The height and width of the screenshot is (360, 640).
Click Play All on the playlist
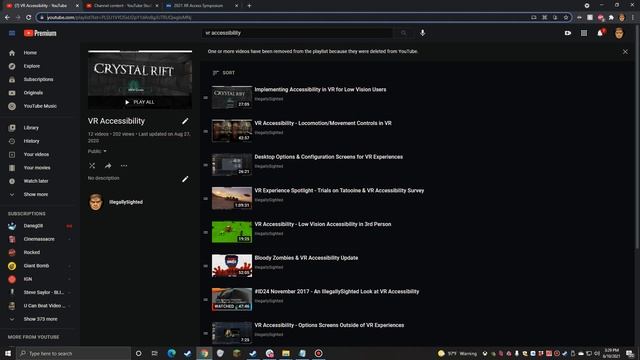point(140,102)
